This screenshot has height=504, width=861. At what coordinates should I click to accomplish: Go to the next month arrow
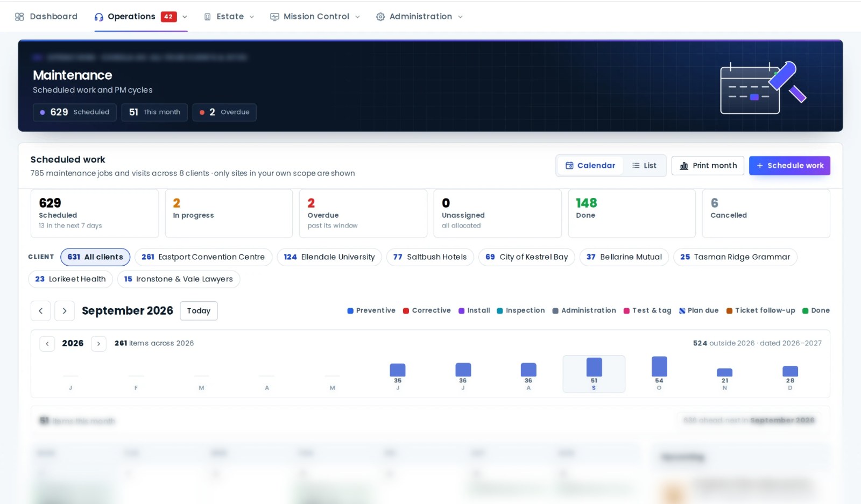pos(65,311)
